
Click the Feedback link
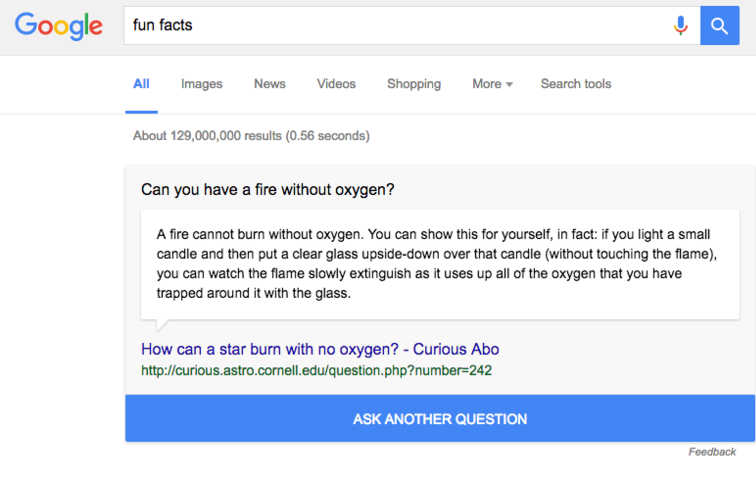(712, 452)
